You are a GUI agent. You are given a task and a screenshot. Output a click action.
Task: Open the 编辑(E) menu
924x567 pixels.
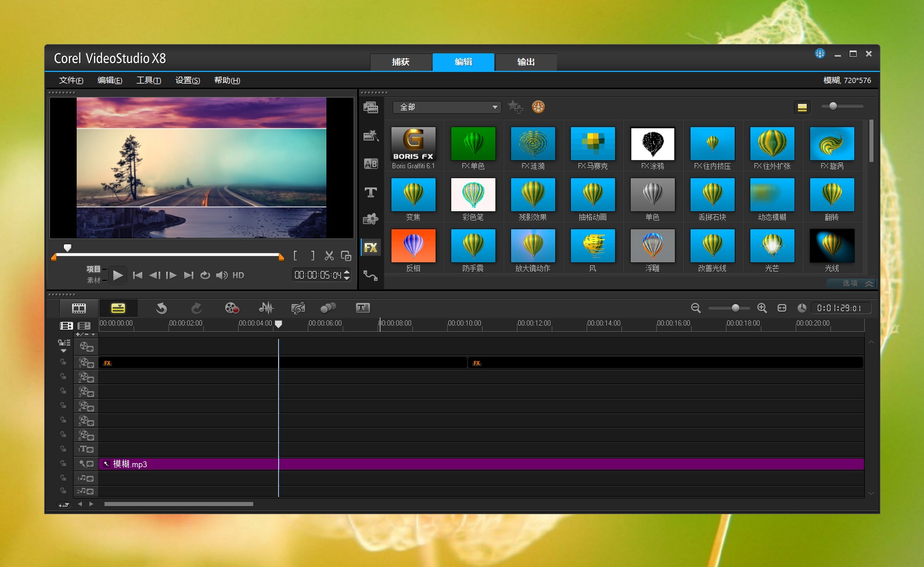tap(110, 81)
